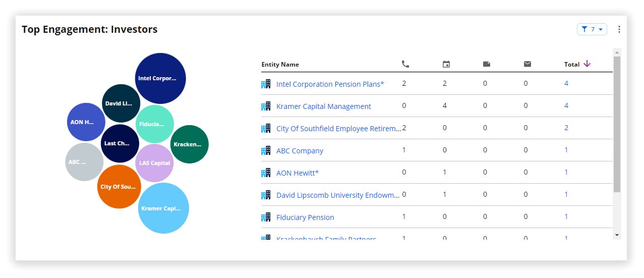Click meetings count 1 for David Lipscomb
Image resolution: width=644 pixels, height=278 pixels.
[x=445, y=194]
